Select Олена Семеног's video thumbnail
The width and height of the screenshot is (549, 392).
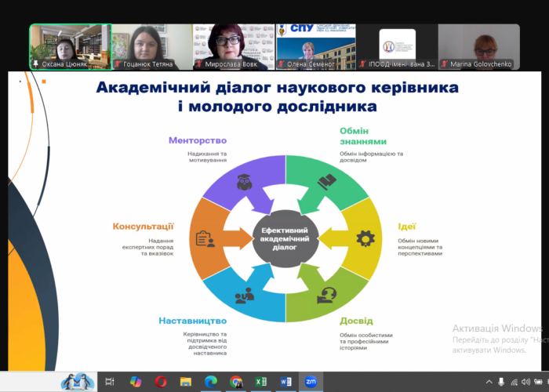tap(315, 47)
